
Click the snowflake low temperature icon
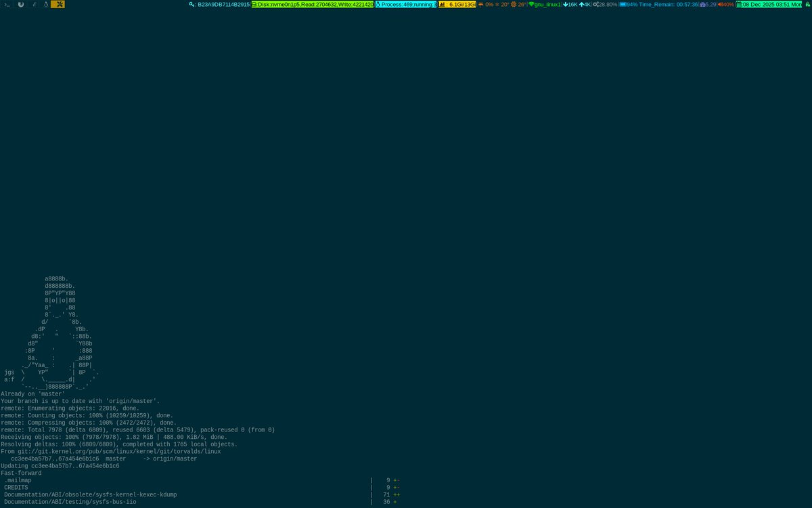[498, 4]
